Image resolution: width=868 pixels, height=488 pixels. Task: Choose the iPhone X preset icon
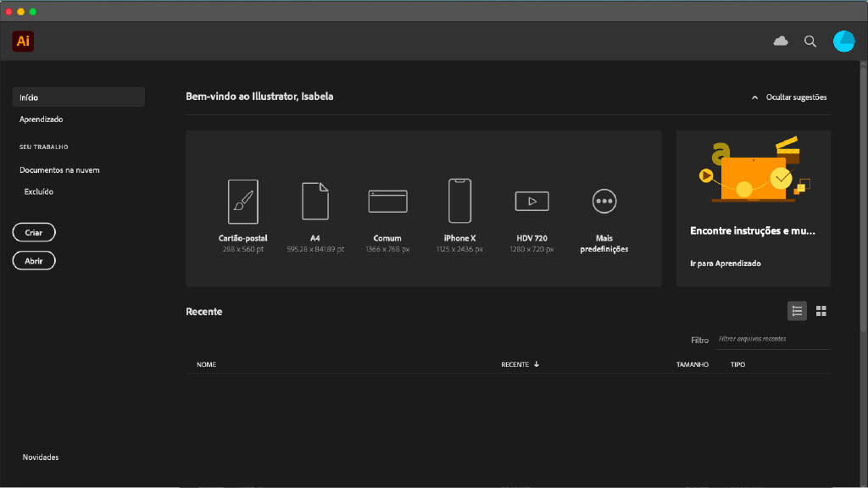click(459, 201)
